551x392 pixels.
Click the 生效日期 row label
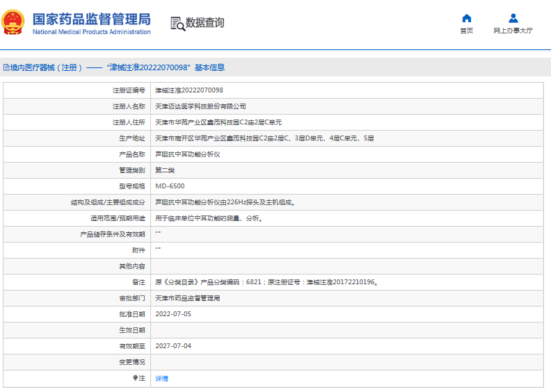click(131, 330)
